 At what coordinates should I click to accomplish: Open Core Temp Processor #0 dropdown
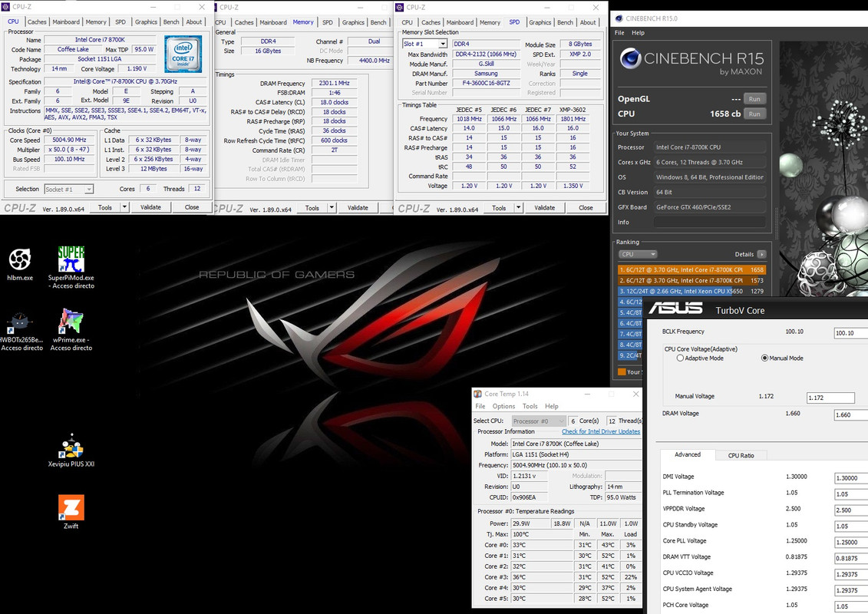pos(539,421)
